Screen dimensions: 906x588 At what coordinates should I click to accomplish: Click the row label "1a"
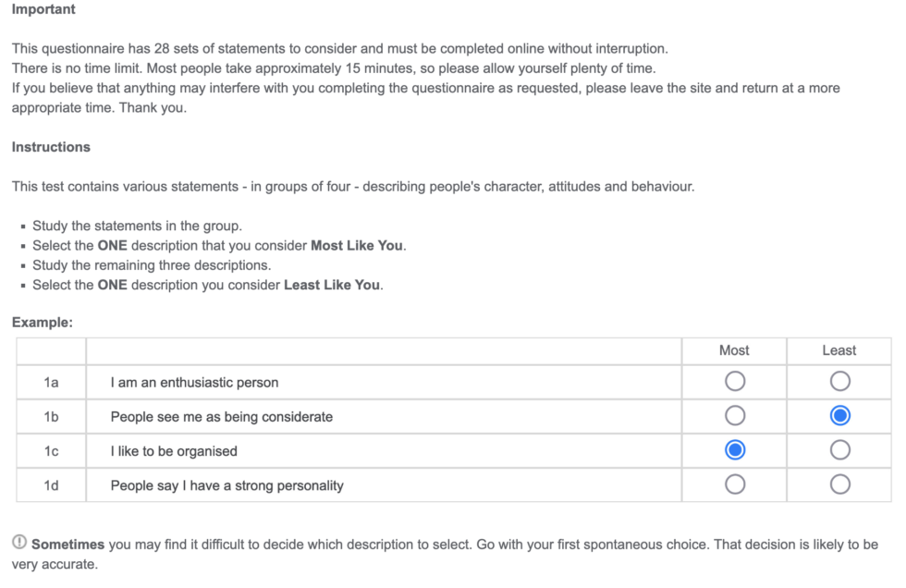pyautogui.click(x=51, y=381)
